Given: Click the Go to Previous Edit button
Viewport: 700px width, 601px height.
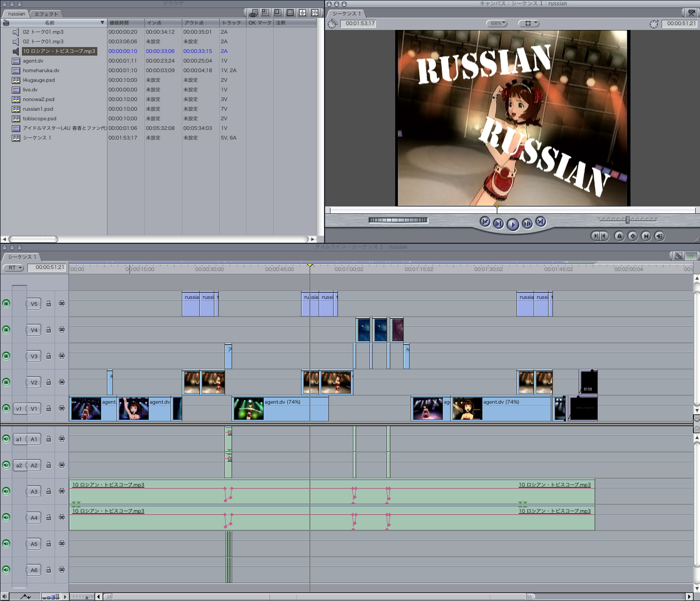Looking at the screenshot, I should point(485,222).
